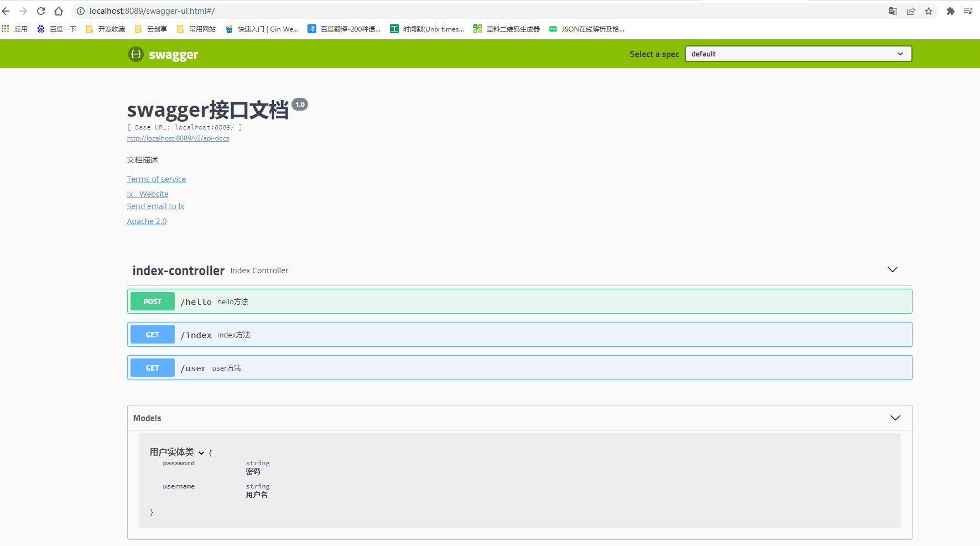
Task: Open the http://localhost:8089/v2/api-docs link
Action: click(178, 138)
